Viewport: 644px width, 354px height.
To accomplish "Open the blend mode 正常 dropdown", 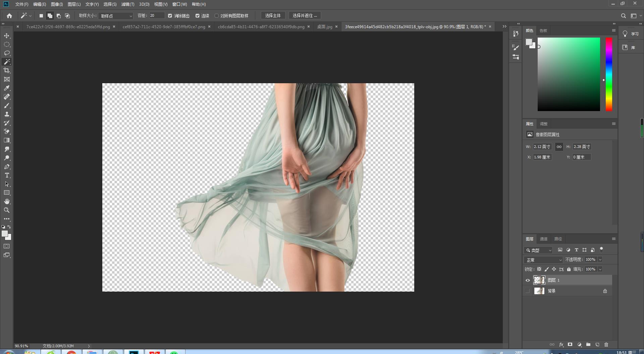I will point(543,260).
